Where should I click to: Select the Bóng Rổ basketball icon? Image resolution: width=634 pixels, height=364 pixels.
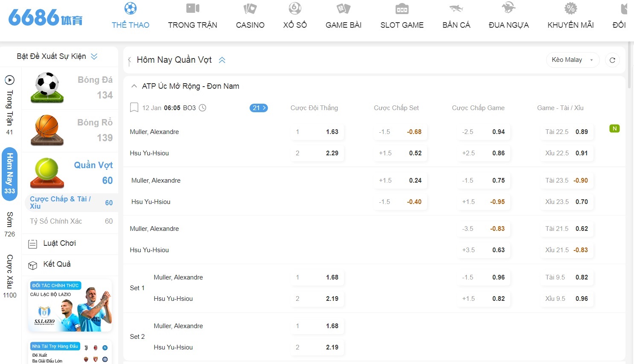pyautogui.click(x=47, y=130)
